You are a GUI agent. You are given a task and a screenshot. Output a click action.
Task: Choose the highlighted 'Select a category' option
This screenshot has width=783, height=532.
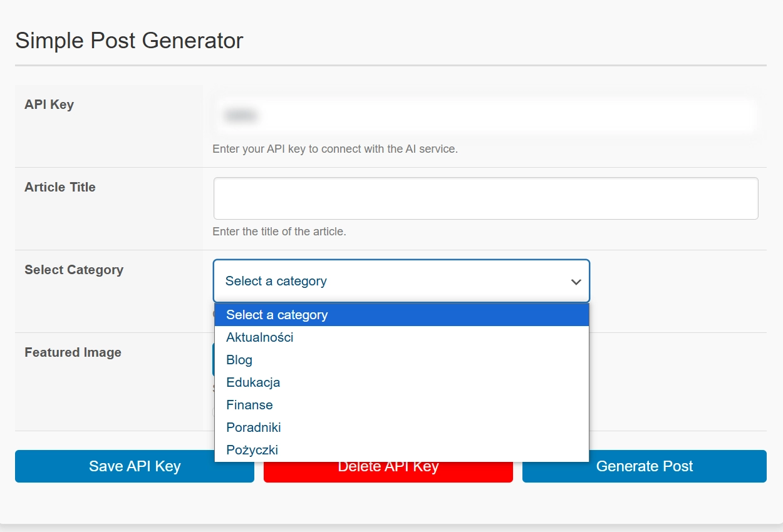pyautogui.click(x=401, y=315)
